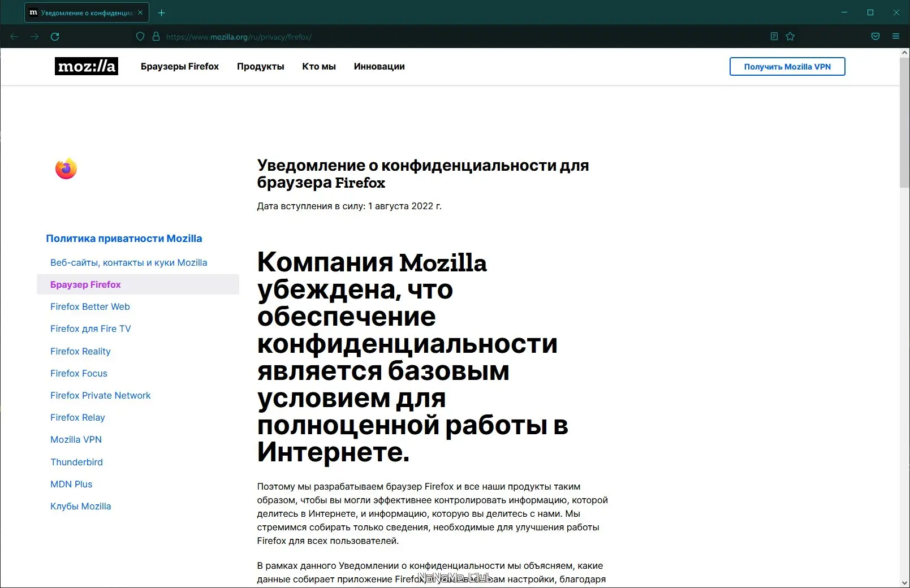Open the Firefox Relay sidebar link
910x588 pixels.
tap(77, 417)
